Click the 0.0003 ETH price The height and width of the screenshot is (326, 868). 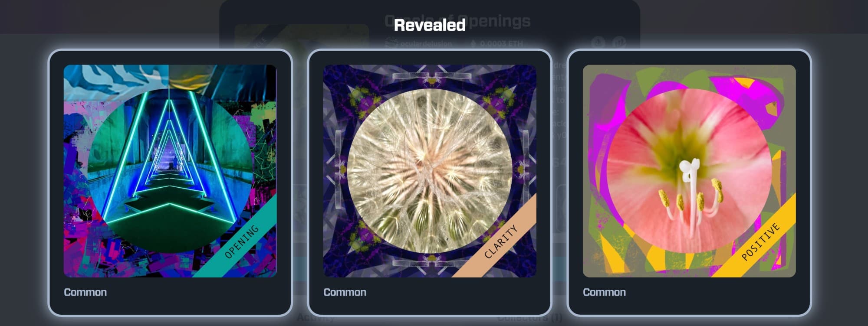coord(502,43)
